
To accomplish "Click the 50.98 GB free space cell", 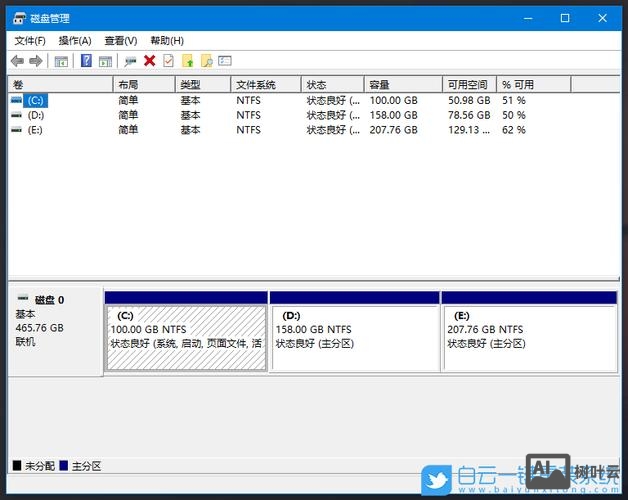I will (469, 100).
